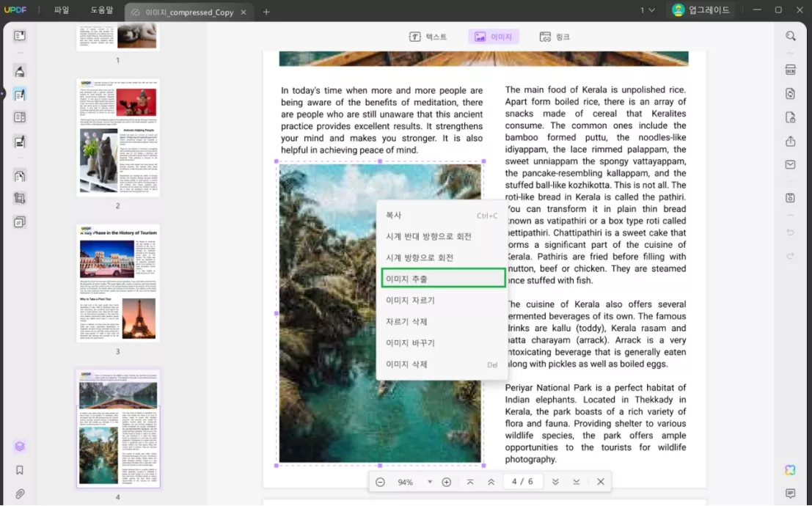812x506 pixels.
Task: Open the comment panel icon bottom right
Action: point(790,494)
